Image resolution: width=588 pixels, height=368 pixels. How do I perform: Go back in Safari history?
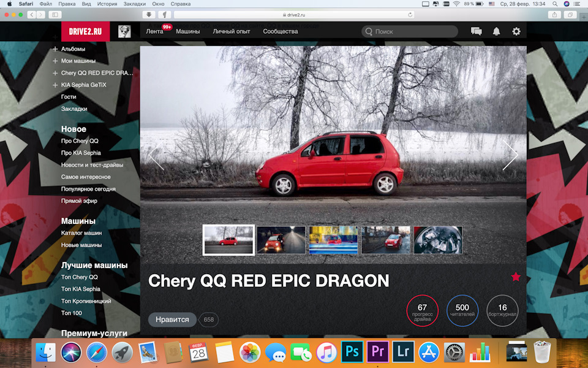pos(32,15)
